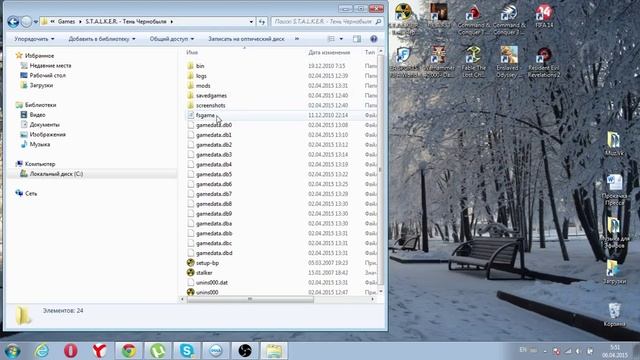640x360 pixels.
Task: Select Сеть in the navigation pane
Action: pyautogui.click(x=31, y=193)
